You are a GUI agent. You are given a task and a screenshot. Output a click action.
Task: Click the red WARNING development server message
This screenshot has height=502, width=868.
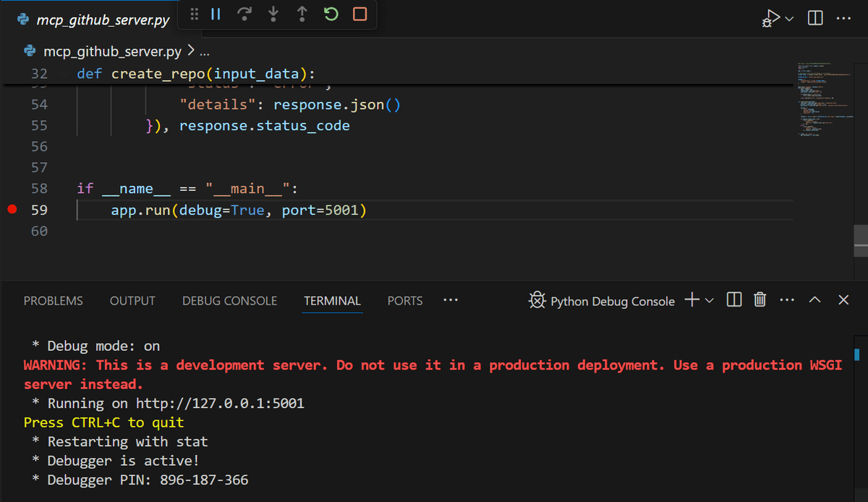click(x=433, y=375)
